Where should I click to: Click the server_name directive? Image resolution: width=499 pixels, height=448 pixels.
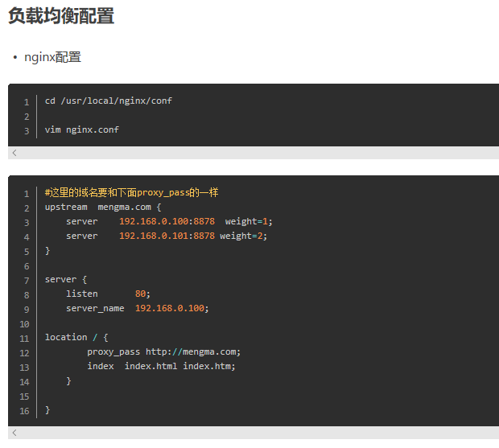[x=95, y=308]
